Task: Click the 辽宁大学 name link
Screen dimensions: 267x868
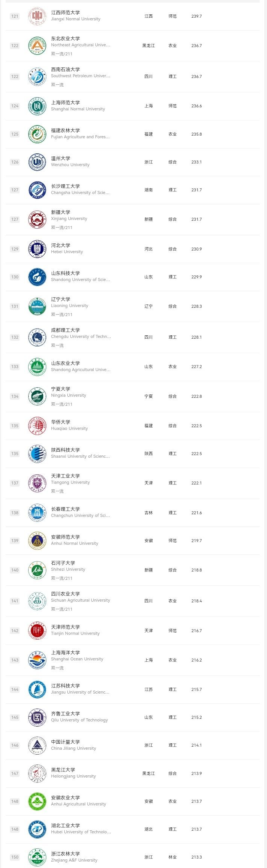Action: tap(61, 299)
